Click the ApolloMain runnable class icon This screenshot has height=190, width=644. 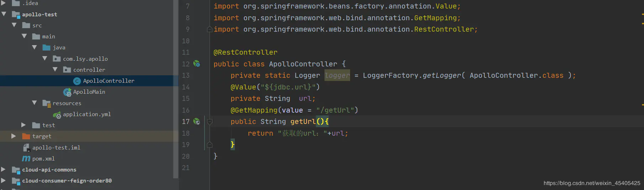(67, 92)
